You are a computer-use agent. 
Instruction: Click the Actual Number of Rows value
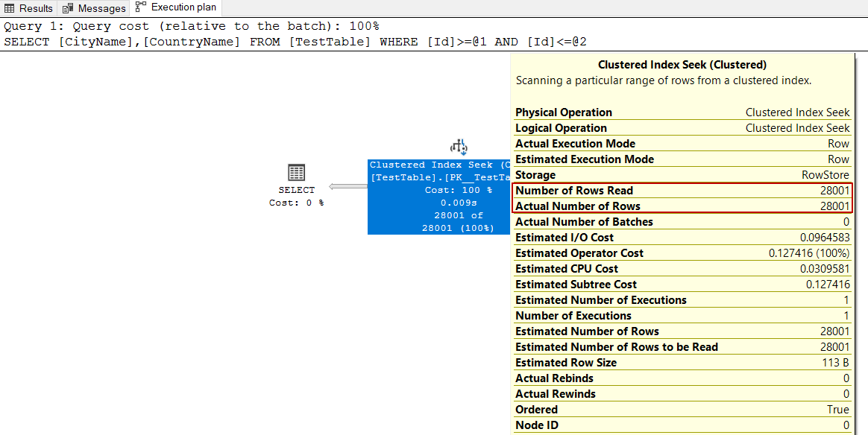[834, 206]
